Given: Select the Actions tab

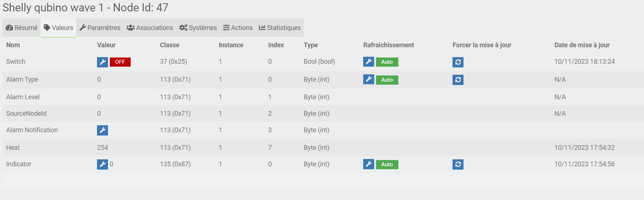Looking at the screenshot, I should point(238,28).
